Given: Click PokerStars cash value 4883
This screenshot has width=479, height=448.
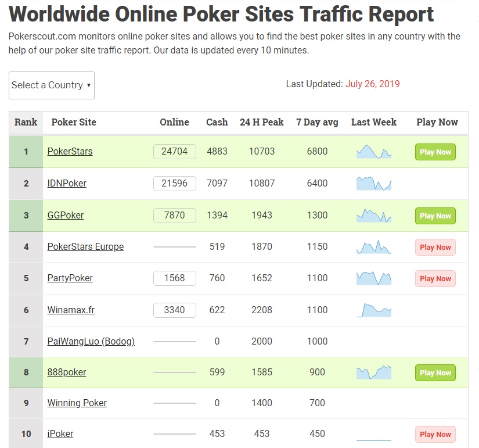Looking at the screenshot, I should [217, 152].
